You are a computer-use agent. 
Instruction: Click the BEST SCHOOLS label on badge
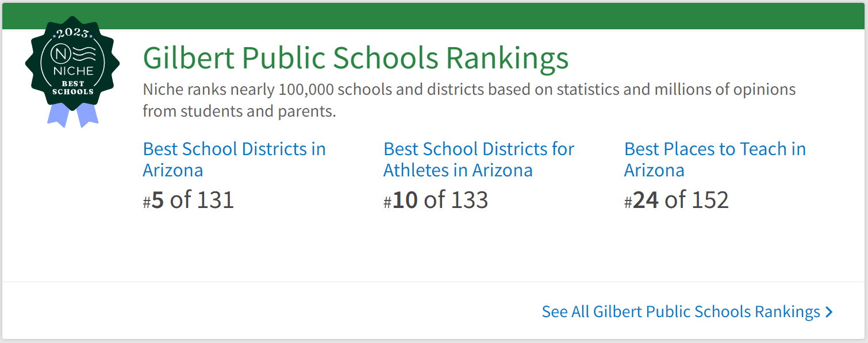click(72, 87)
